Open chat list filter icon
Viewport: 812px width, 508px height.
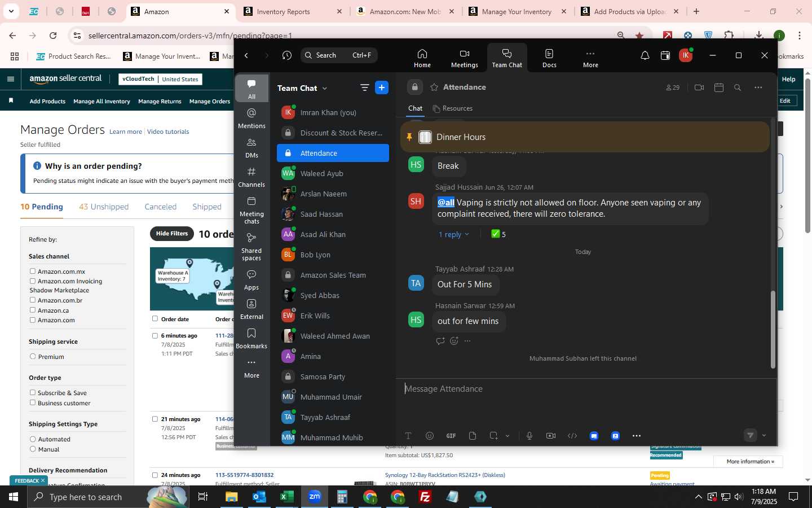pos(364,87)
